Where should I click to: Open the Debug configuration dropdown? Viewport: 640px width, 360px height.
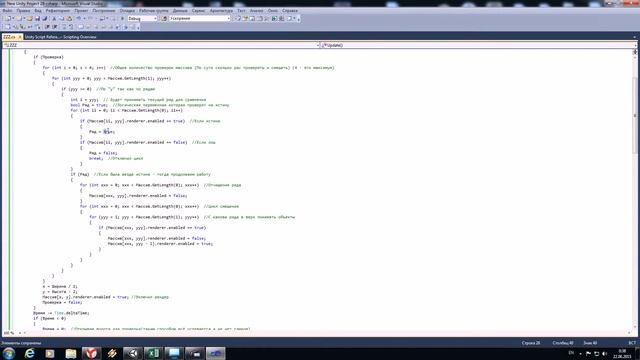142,18
